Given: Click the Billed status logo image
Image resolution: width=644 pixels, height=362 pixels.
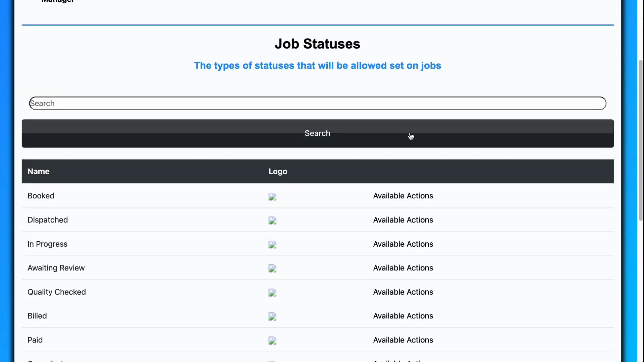Looking at the screenshot, I should pos(272,317).
